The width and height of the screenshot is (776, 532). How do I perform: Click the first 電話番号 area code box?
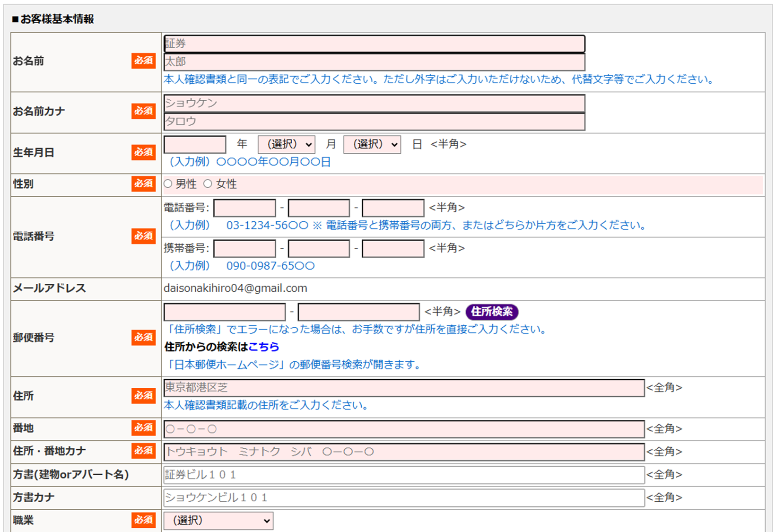[244, 208]
